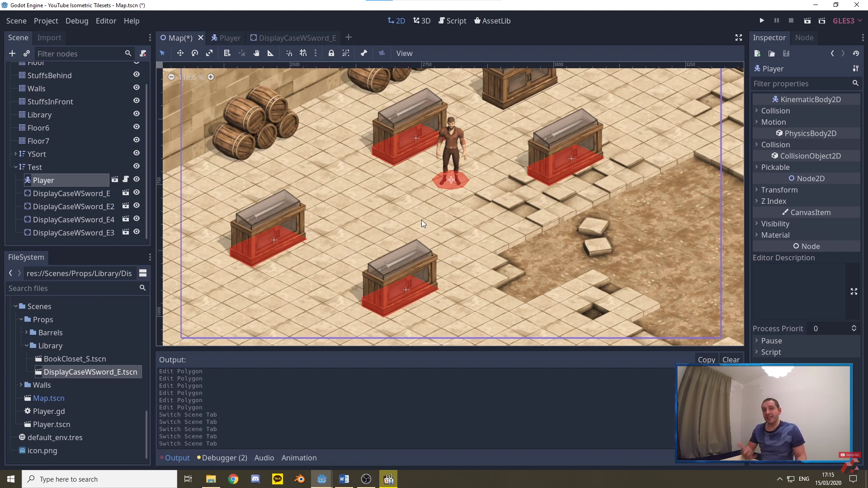Viewport: 868px width, 488px height.
Task: Switch to the Import tab
Action: [x=49, y=38]
